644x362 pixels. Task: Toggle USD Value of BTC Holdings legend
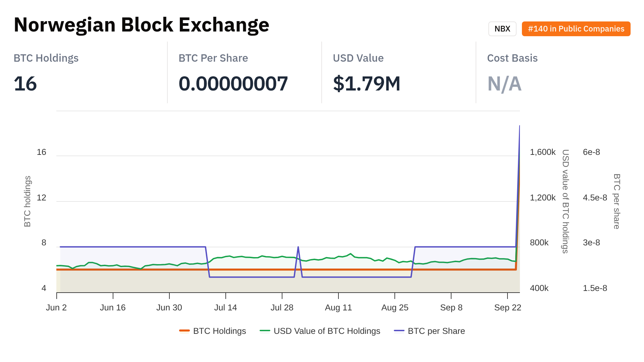point(327,331)
